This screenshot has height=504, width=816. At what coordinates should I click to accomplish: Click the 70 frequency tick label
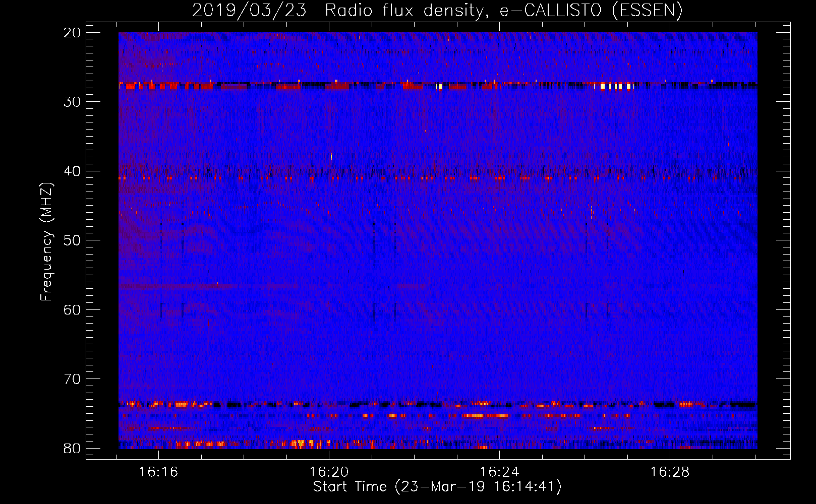click(x=72, y=379)
